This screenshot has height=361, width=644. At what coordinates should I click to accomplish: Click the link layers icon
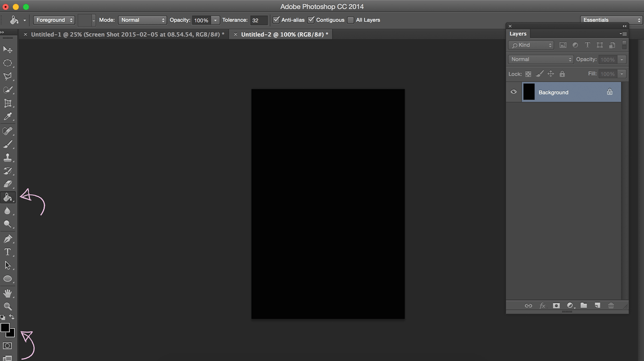tap(528, 306)
